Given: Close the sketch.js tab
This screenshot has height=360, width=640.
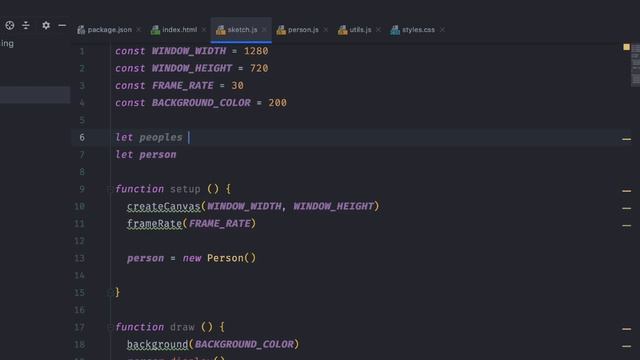Looking at the screenshot, I should tap(264, 30).
